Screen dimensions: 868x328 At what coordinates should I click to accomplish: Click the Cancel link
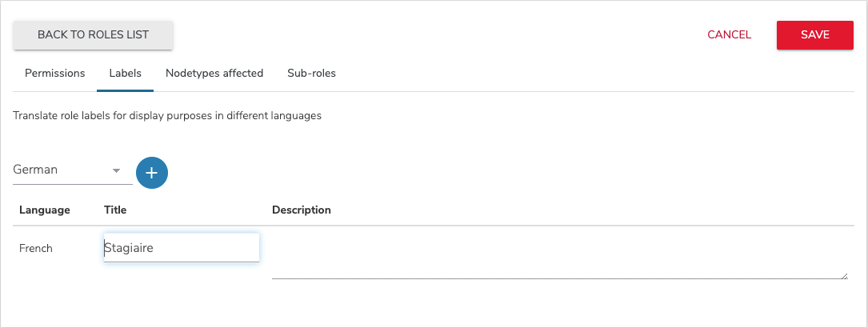pyautogui.click(x=729, y=35)
